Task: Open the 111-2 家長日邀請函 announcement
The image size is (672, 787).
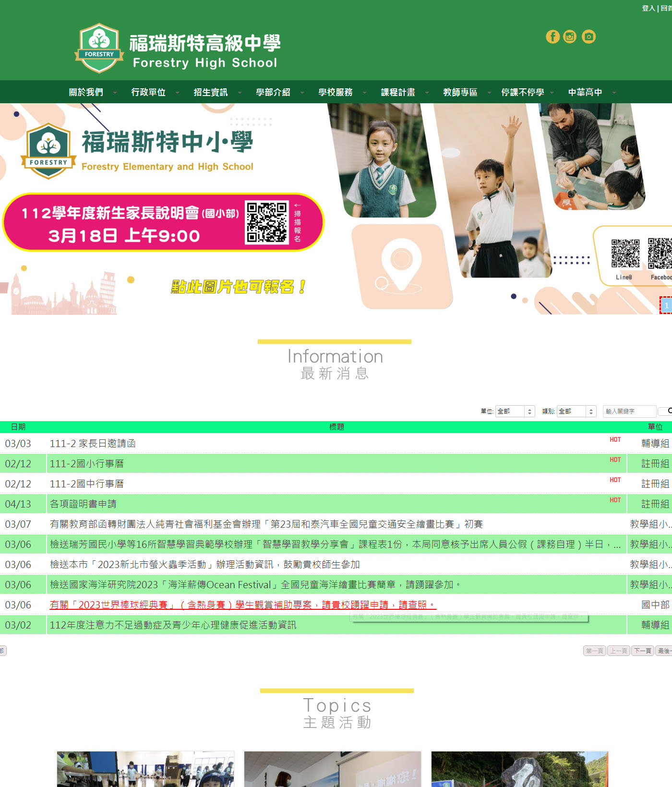Action: click(93, 444)
